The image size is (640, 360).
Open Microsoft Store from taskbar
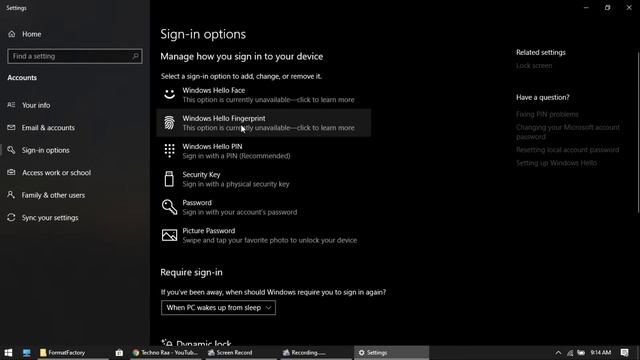click(x=119, y=353)
